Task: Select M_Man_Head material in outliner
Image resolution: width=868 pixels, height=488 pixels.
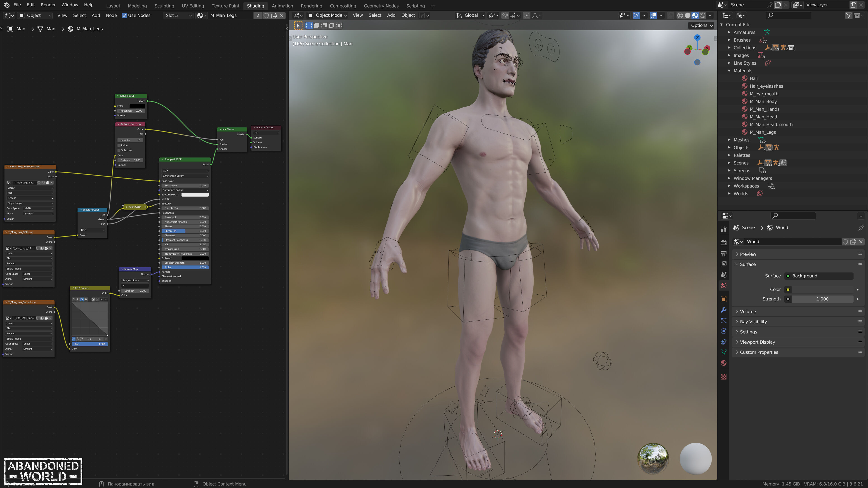Action: pos(763,117)
